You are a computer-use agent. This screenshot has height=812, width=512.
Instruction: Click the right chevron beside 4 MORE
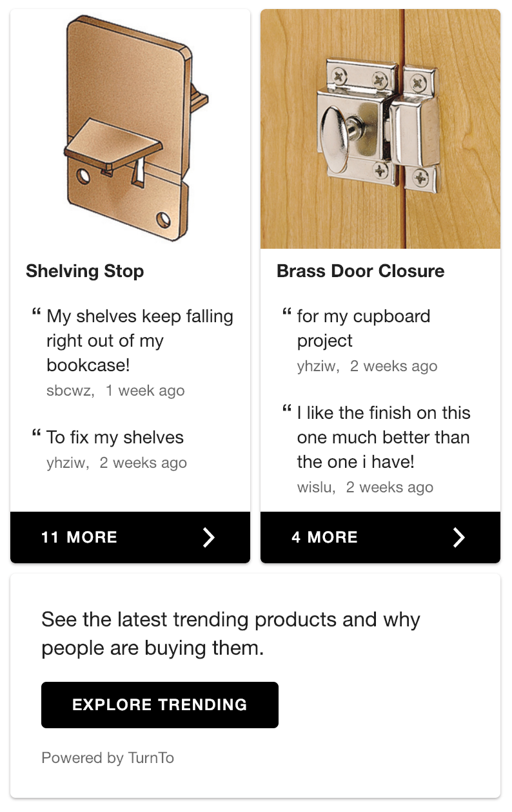(x=458, y=537)
